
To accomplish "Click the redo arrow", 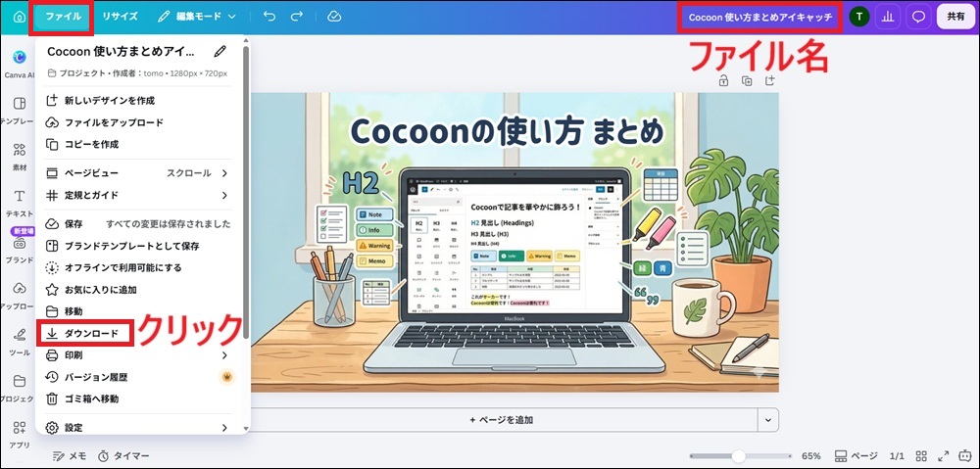I will (298, 17).
